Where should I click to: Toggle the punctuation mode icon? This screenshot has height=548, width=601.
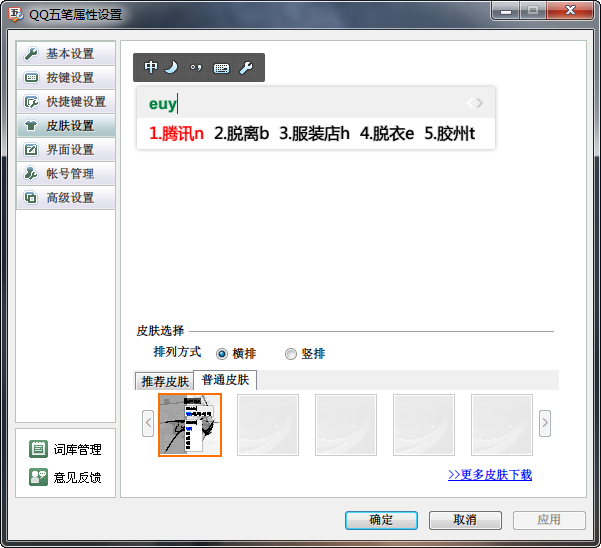click(x=196, y=68)
